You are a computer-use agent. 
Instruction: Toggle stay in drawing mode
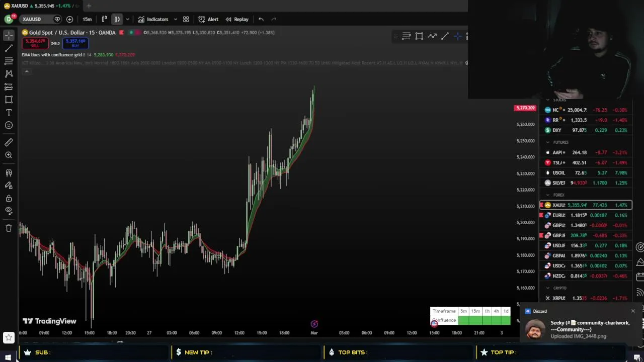tap(9, 186)
